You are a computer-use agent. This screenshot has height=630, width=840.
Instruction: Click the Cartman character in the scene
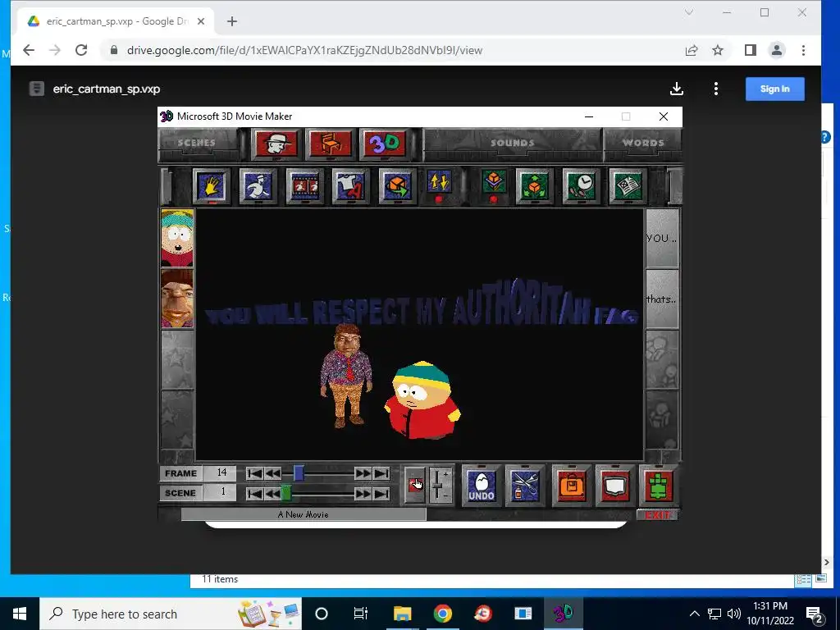[x=422, y=400]
